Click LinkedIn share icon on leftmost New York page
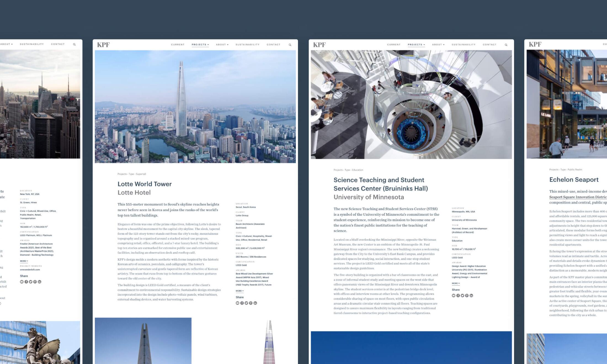The height and width of the screenshot is (364, 607). click(x=39, y=282)
